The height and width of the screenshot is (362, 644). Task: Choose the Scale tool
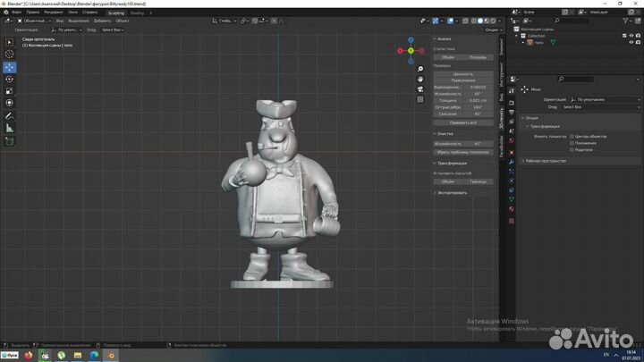[10, 90]
